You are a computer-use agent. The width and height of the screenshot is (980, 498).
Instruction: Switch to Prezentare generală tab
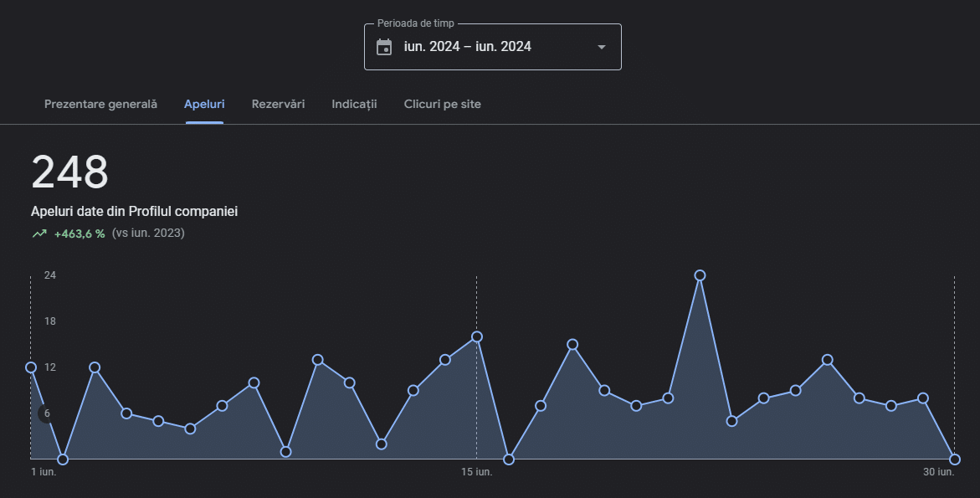[x=100, y=104]
